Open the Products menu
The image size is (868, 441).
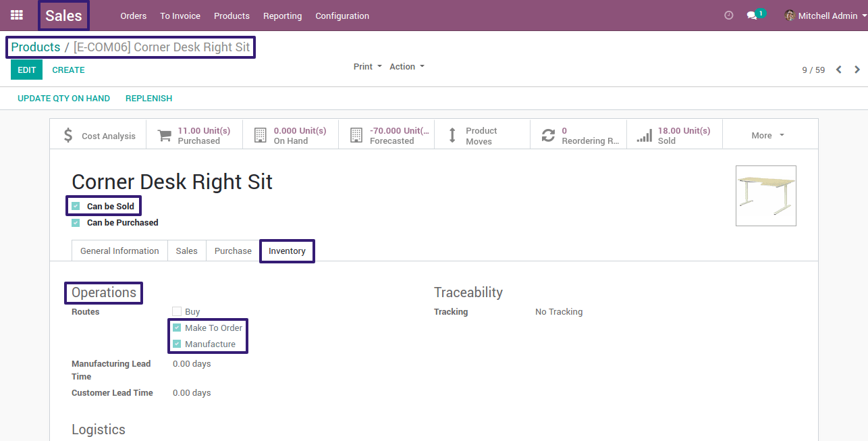pyautogui.click(x=232, y=16)
